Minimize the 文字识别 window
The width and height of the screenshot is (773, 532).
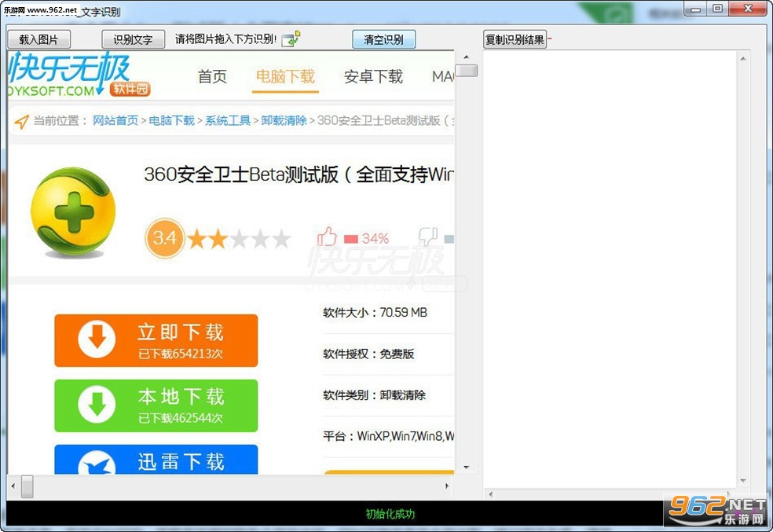pos(696,9)
